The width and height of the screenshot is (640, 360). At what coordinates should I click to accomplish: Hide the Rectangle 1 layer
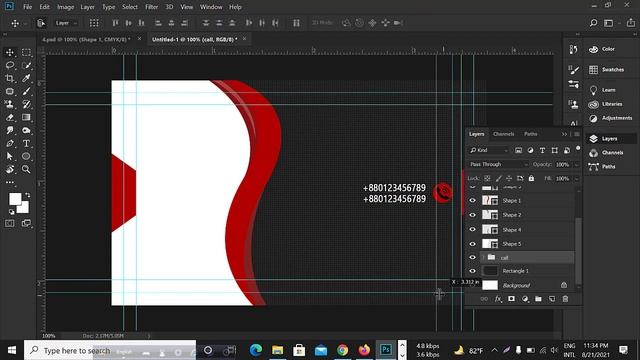coord(473,271)
